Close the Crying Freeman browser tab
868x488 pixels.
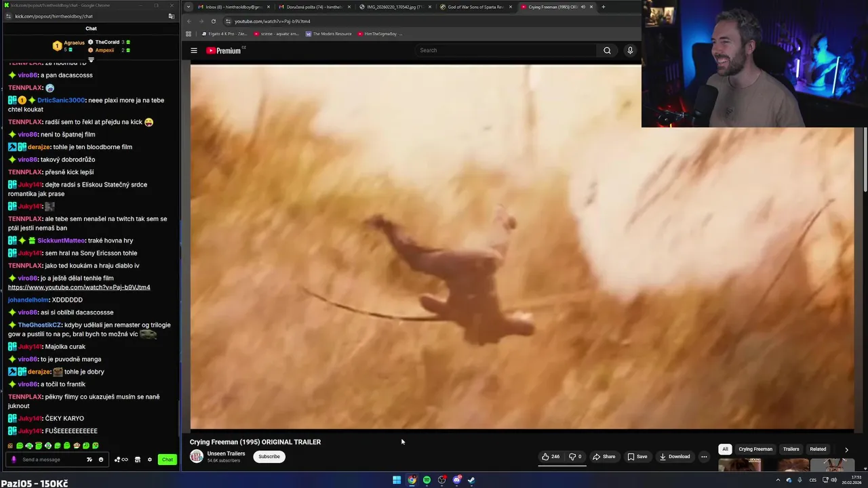pyautogui.click(x=591, y=7)
